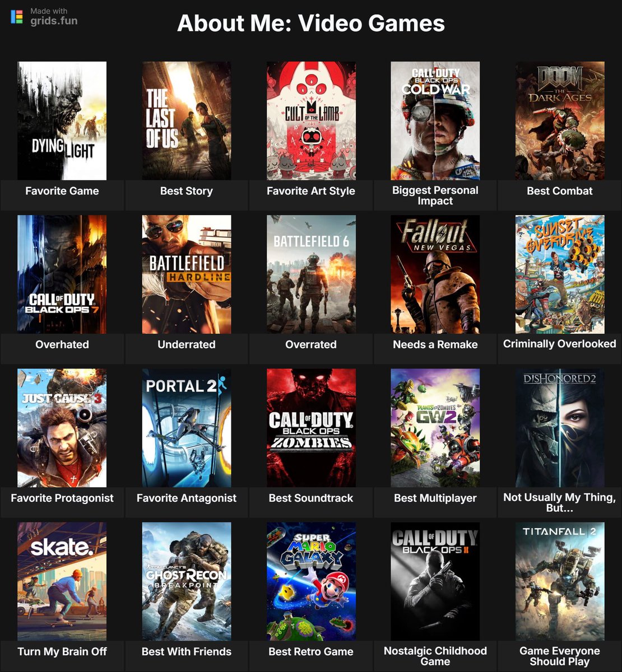
Task: Click the Plants vs Zombies GW2 cover
Action: point(435,428)
